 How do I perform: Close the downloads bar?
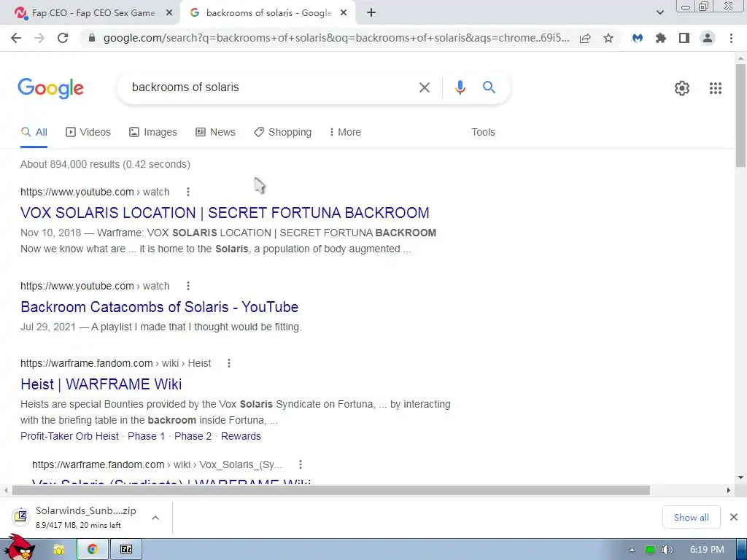tap(734, 517)
